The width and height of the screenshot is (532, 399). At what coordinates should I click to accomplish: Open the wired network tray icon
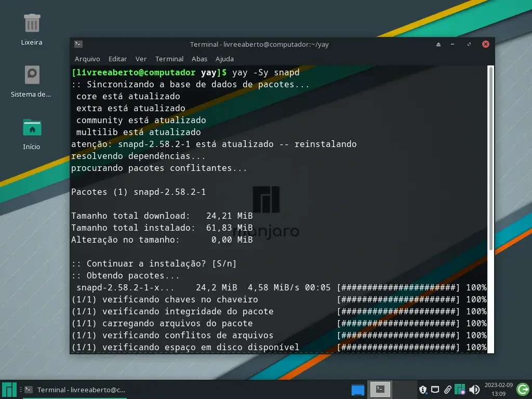[x=435, y=390]
